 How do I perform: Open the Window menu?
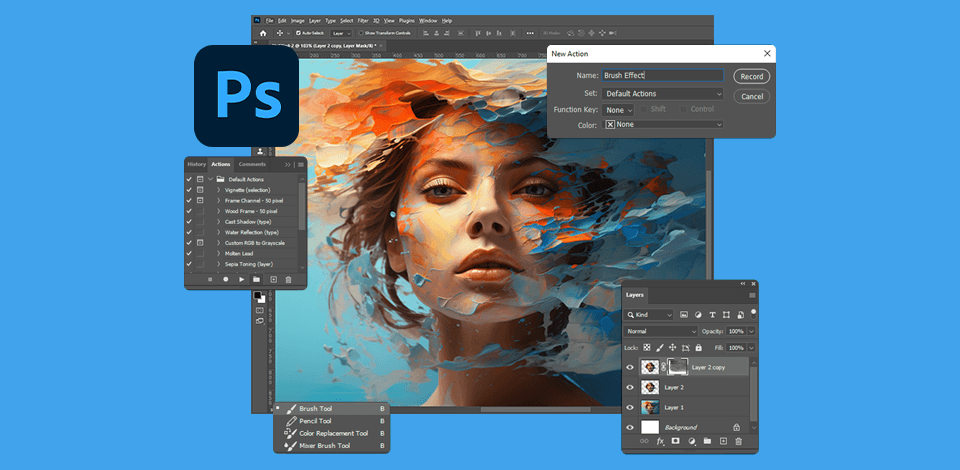[x=428, y=20]
